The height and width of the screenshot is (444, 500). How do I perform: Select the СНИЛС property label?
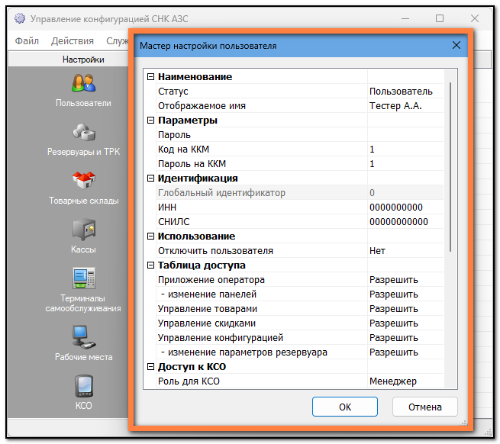coord(174,222)
